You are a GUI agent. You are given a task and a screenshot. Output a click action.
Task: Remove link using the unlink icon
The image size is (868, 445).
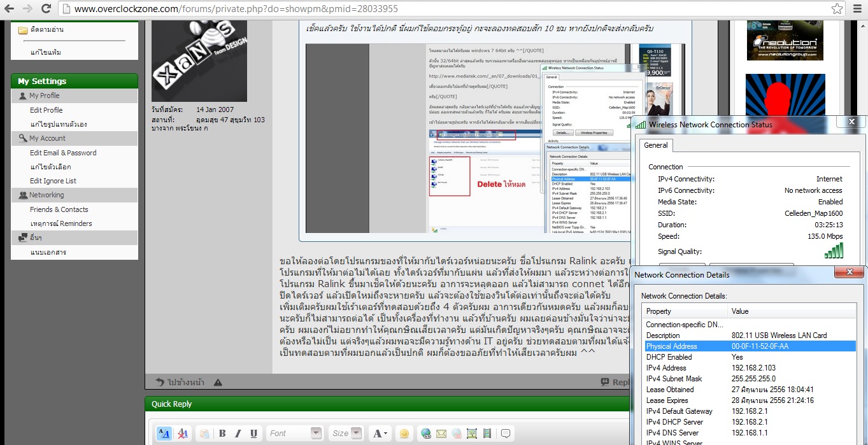pos(457,434)
